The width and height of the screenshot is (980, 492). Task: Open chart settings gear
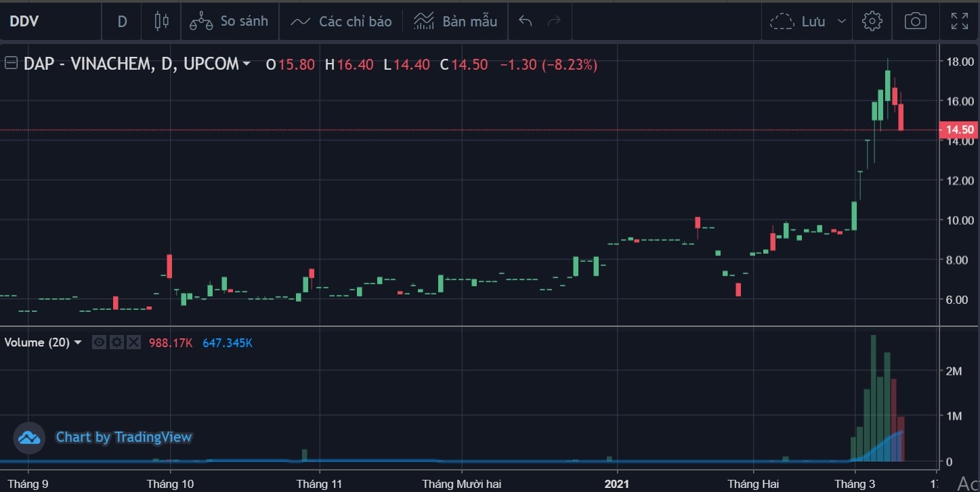872,21
